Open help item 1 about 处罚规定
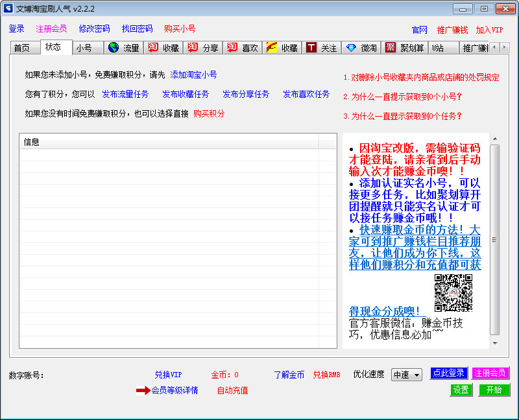The image size is (519, 420). point(421,77)
